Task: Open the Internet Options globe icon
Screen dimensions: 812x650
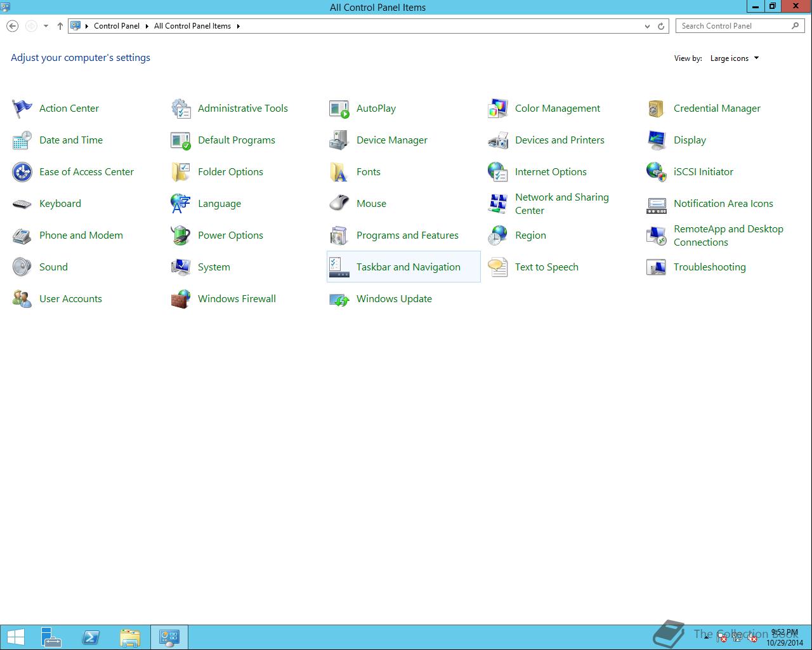Action: pyautogui.click(x=498, y=172)
